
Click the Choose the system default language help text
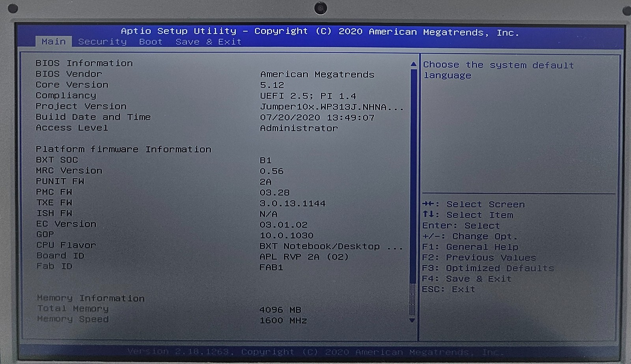[x=498, y=70]
